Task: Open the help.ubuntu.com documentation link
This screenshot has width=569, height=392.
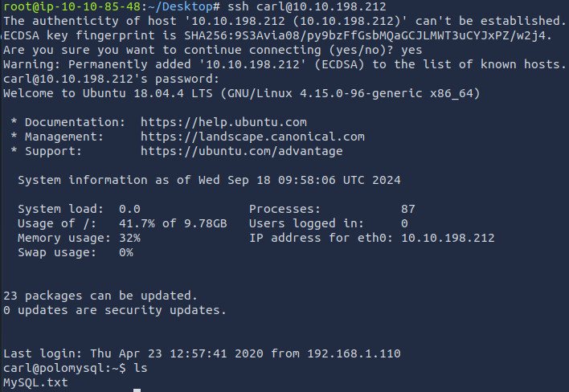Action: click(x=223, y=122)
